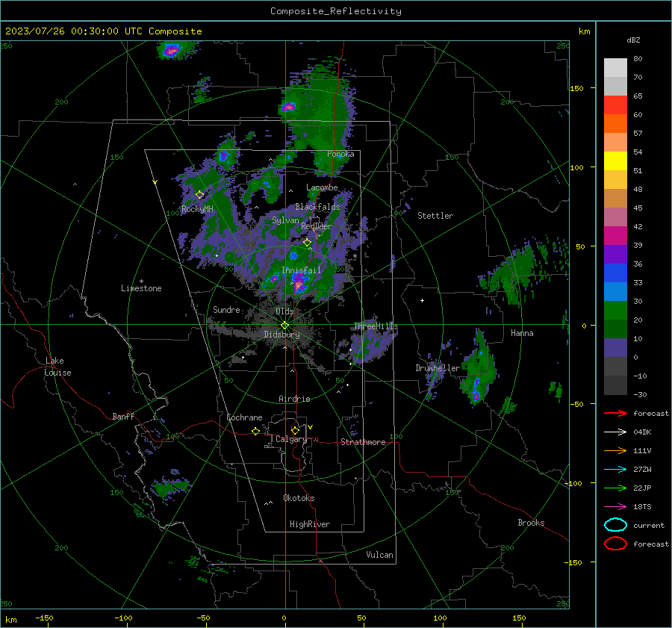Click the Lake Louise label
The image size is (672, 628).
[57, 367]
